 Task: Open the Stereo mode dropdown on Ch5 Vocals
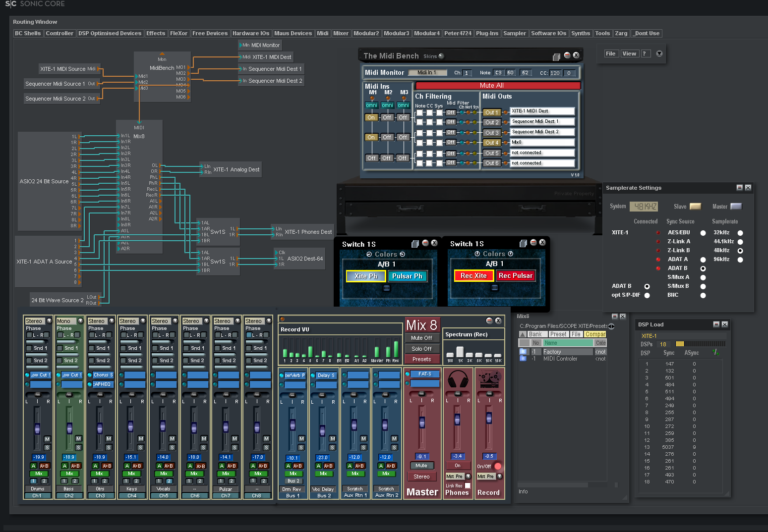pos(175,321)
